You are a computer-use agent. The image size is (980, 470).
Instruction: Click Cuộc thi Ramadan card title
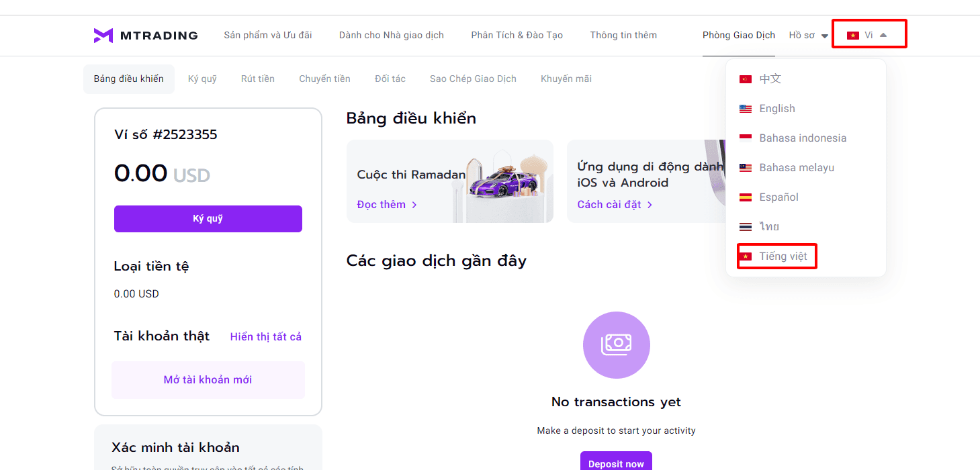coord(411,175)
